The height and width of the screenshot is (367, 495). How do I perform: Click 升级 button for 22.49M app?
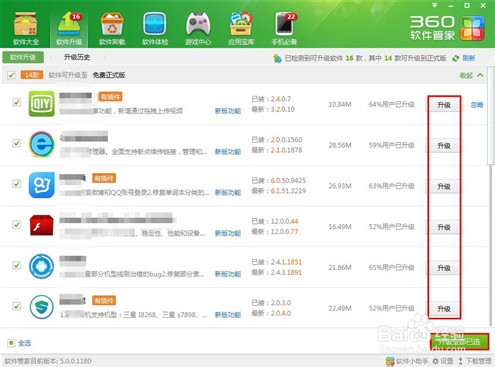tap(444, 308)
